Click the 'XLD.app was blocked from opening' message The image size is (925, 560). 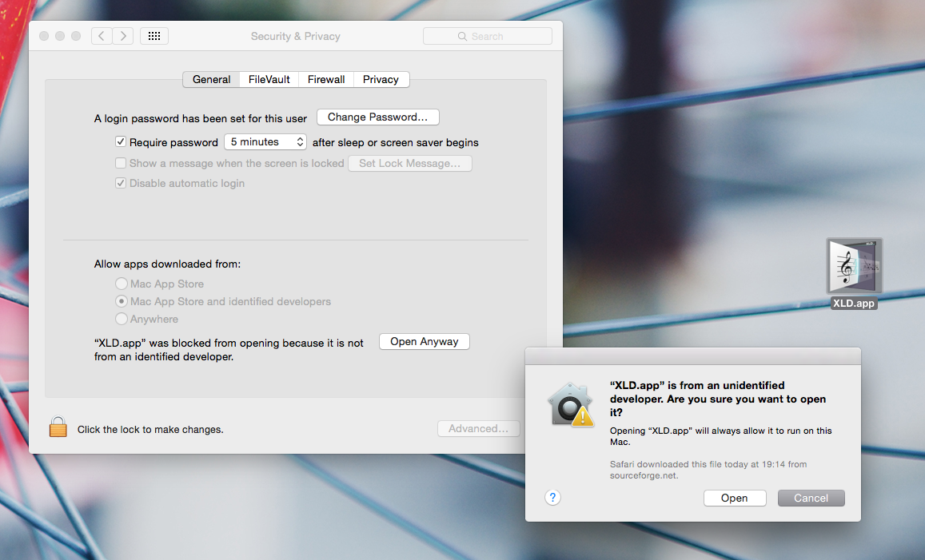pos(229,350)
